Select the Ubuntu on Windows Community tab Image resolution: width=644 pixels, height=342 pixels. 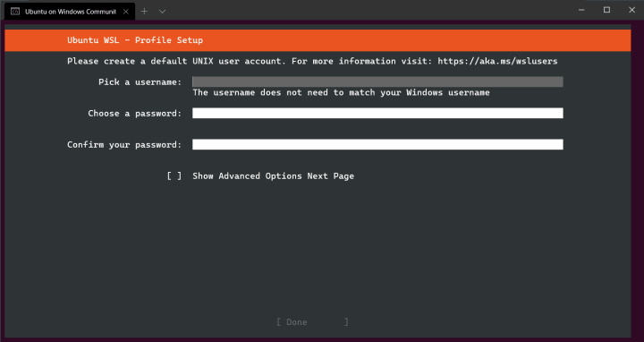point(70,12)
